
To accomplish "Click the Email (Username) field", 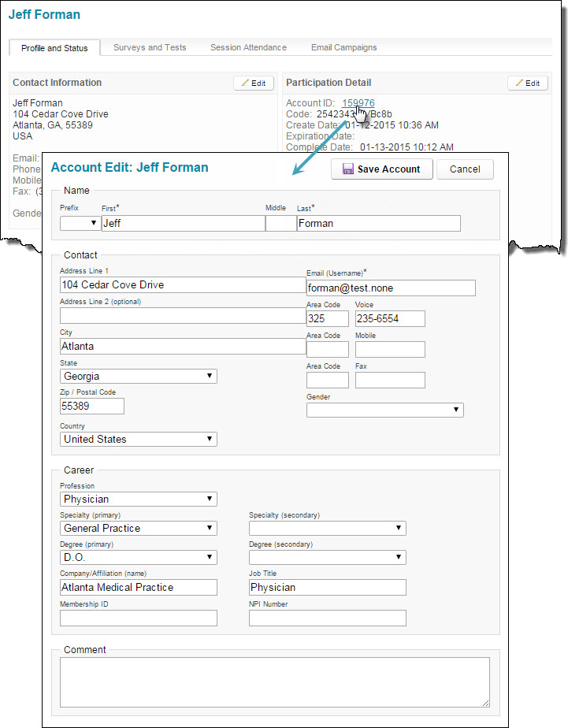I will pyautogui.click(x=391, y=288).
